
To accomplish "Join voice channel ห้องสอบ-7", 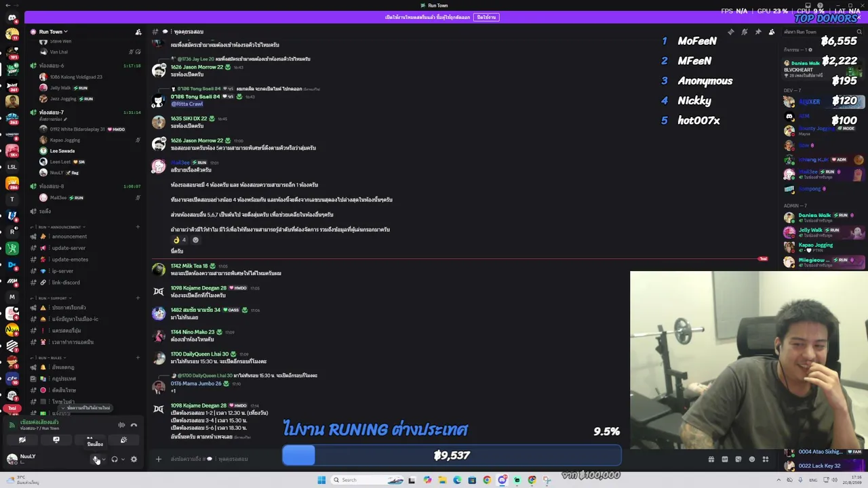I will pyautogui.click(x=85, y=113).
